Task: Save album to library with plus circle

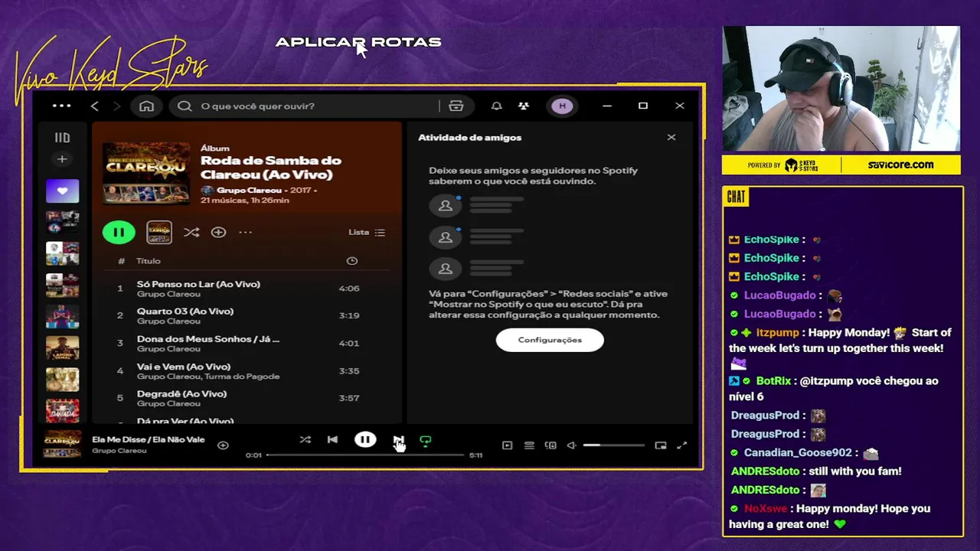Action: pos(218,232)
